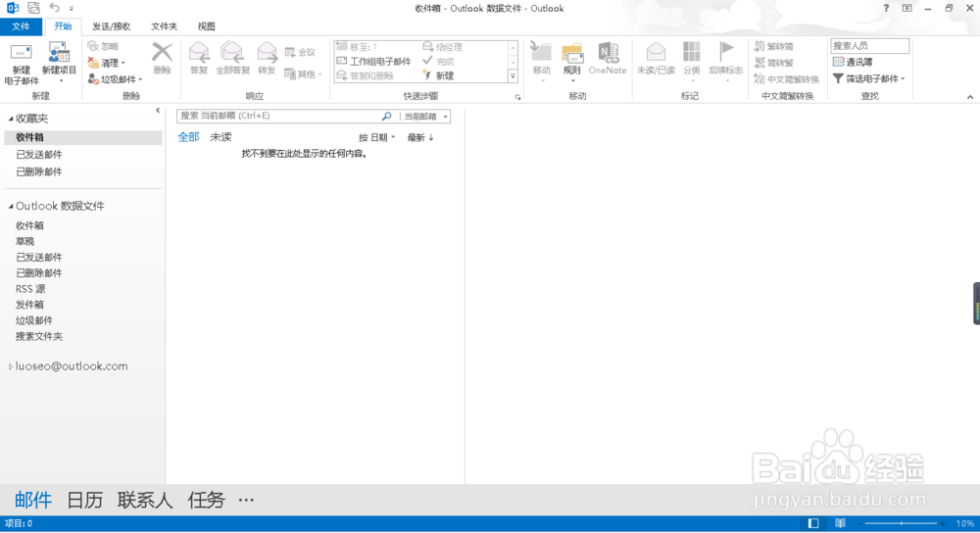Create a new email with 新建电子邮件
This screenshot has width=980, height=533.
pos(22,64)
